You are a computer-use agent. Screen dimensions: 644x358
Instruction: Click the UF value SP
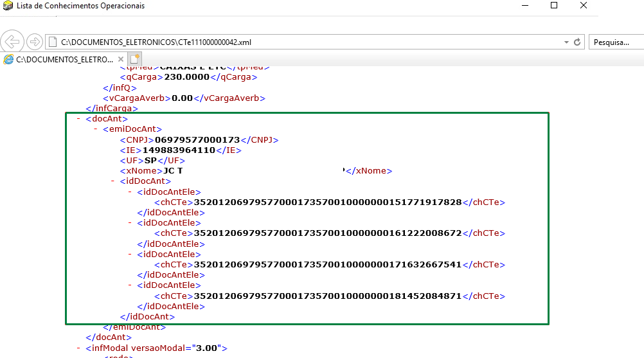tap(151, 161)
